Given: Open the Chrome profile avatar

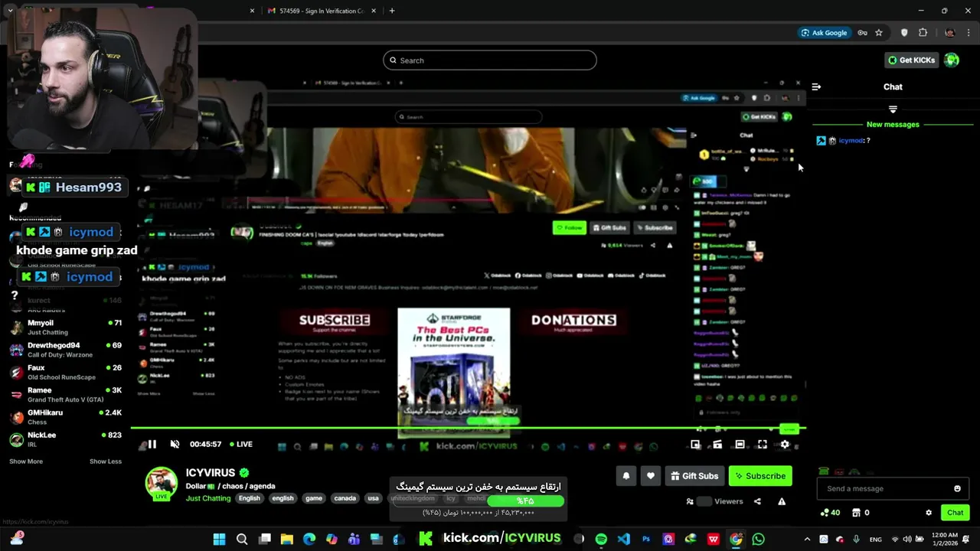Looking at the screenshot, I should pos(950,33).
